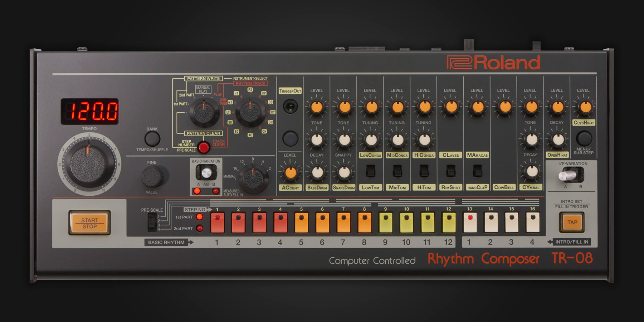Trigger orange step button 7
The width and height of the screenshot is (644, 322).
pos(343,222)
